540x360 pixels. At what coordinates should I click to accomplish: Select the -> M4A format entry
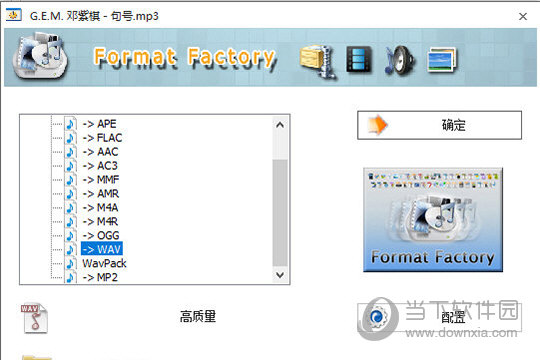click(x=100, y=207)
